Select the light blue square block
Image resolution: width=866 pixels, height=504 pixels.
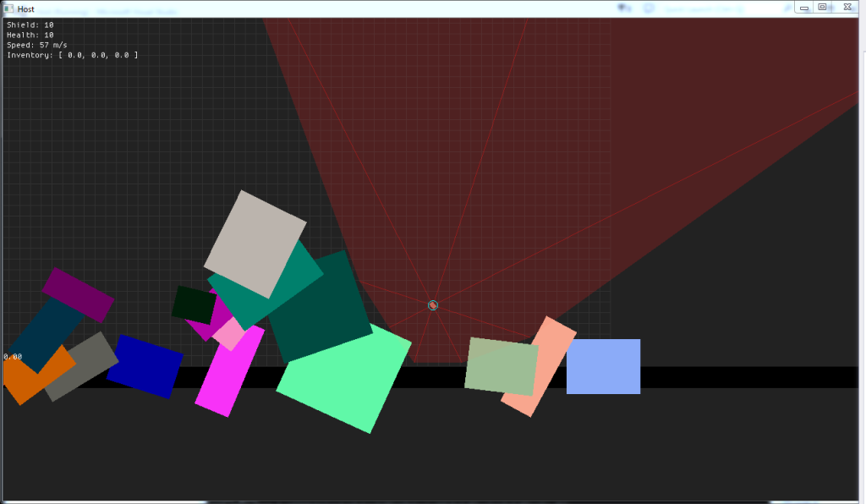(603, 366)
